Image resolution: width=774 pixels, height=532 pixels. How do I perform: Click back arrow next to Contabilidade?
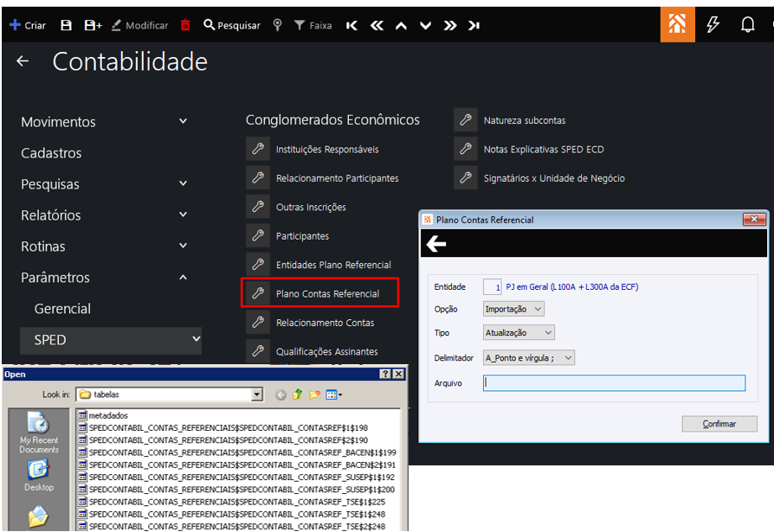click(23, 61)
